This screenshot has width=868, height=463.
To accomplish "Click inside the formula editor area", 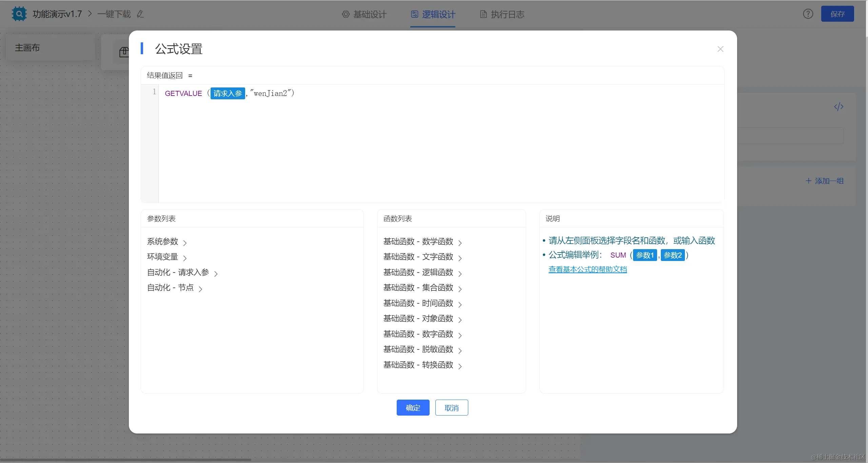I will pos(441,146).
